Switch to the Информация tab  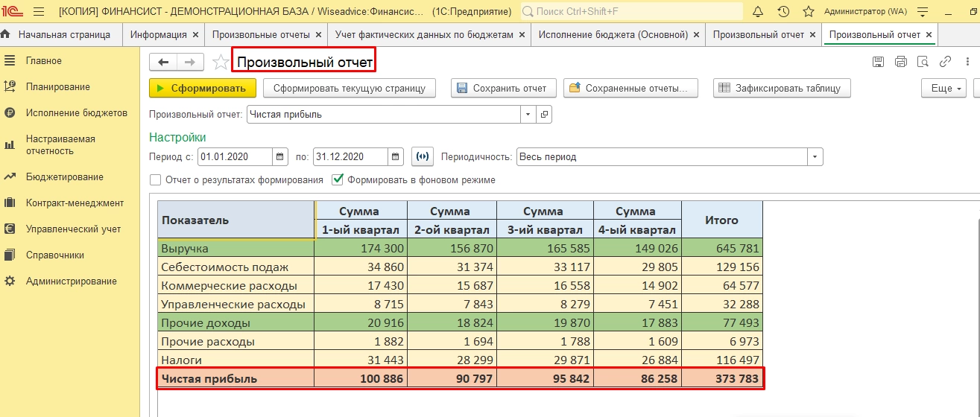coord(158,35)
